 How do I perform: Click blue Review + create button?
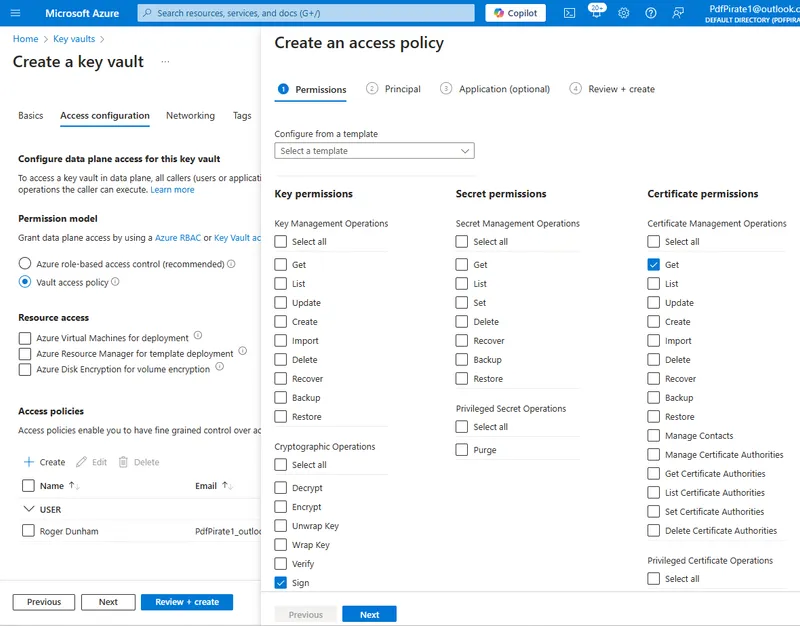click(187, 602)
